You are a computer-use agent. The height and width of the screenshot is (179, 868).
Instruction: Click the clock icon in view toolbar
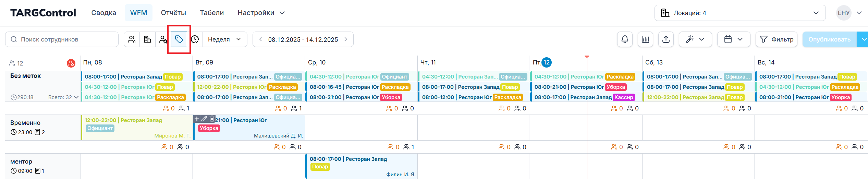tap(195, 39)
